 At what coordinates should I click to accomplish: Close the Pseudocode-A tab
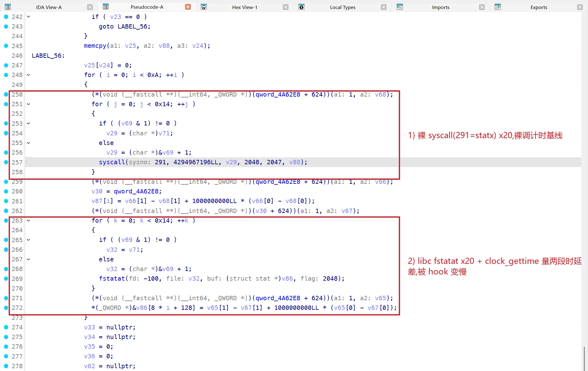(188, 7)
